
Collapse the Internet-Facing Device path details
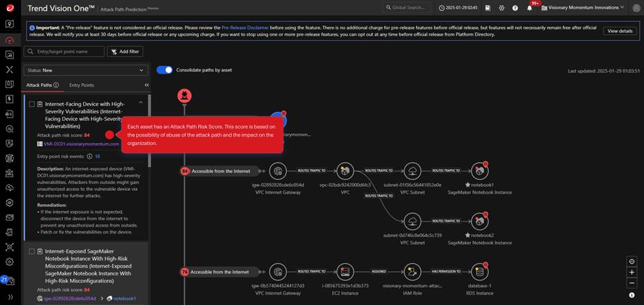(141, 102)
